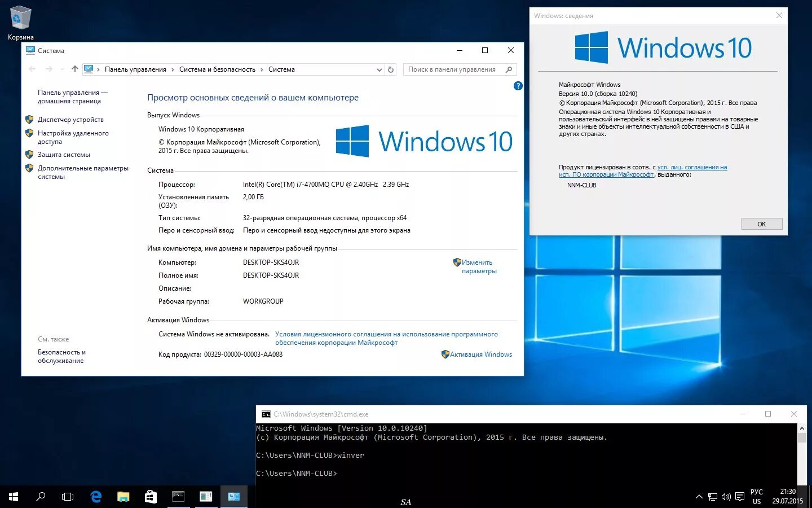Open the network tray icon
The width and height of the screenshot is (812, 508).
click(713, 497)
